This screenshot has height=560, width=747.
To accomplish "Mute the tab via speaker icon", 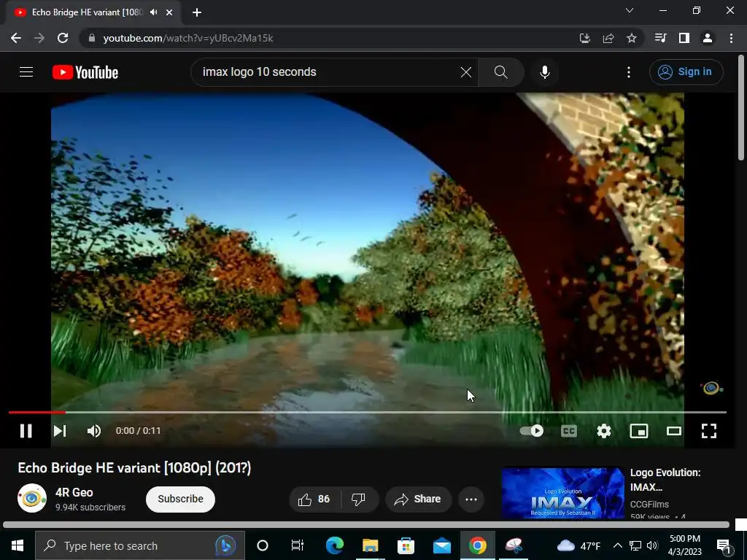I will point(153,12).
